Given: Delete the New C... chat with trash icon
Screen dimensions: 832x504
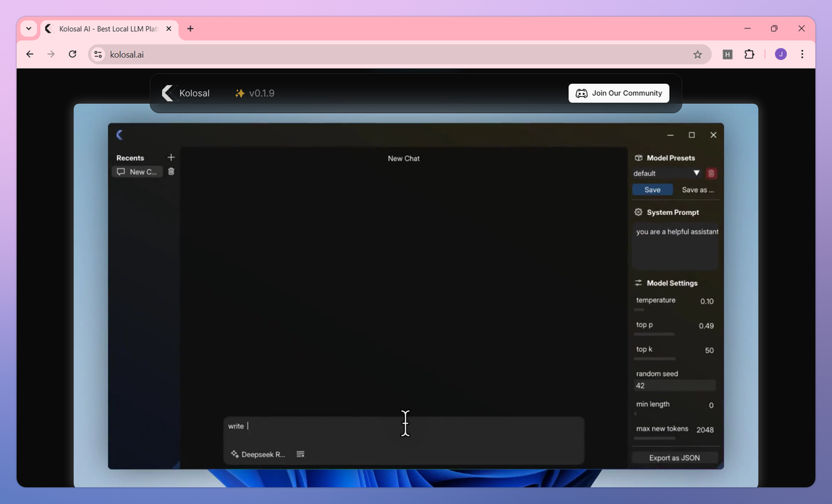Looking at the screenshot, I should coord(171,171).
